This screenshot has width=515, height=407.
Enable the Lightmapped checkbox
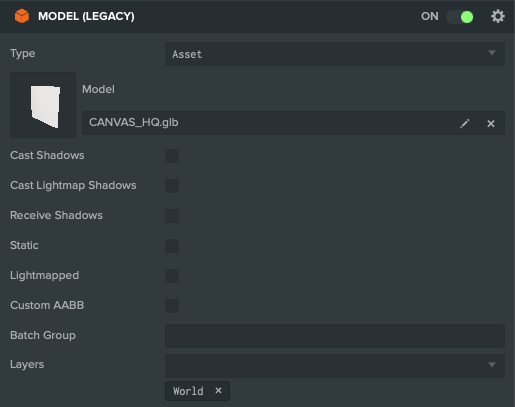click(172, 276)
